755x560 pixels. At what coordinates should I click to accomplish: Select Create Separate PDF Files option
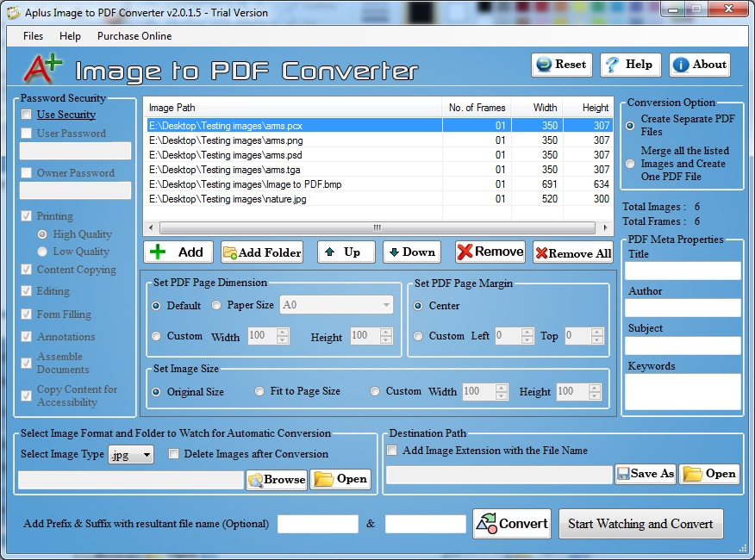point(630,126)
